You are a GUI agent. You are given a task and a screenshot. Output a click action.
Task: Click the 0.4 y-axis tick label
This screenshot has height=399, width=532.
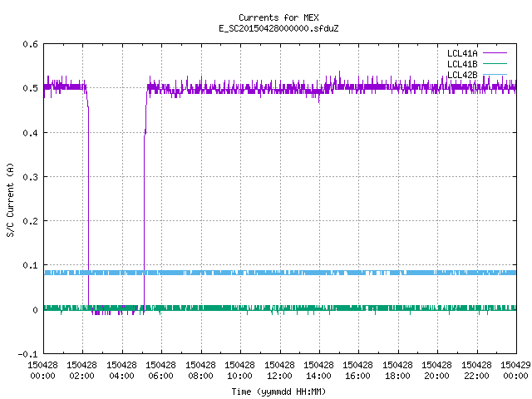30,133
